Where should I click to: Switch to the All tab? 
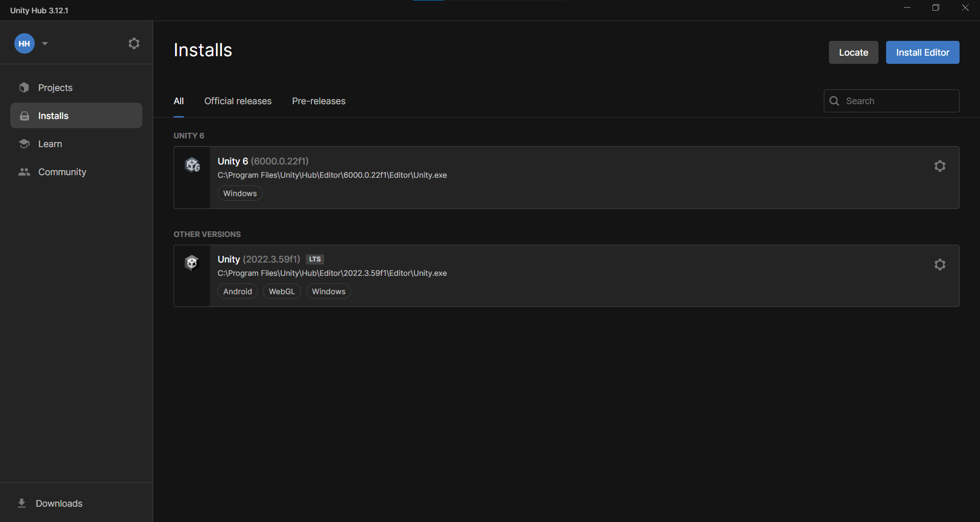click(179, 101)
